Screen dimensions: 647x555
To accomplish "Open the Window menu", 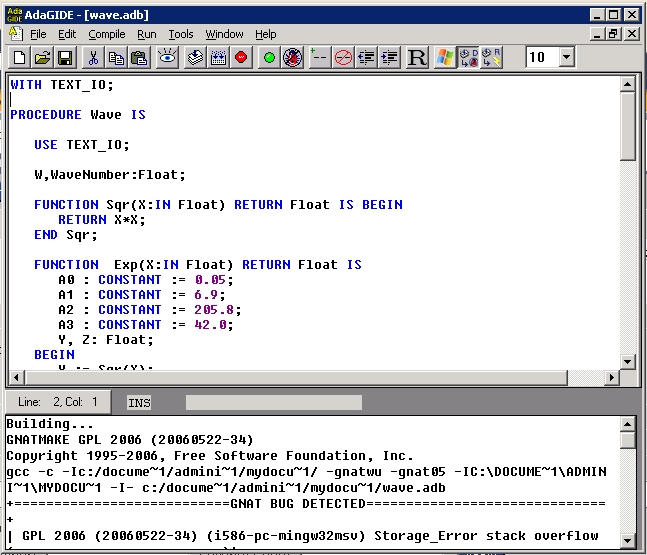I will click(x=224, y=34).
